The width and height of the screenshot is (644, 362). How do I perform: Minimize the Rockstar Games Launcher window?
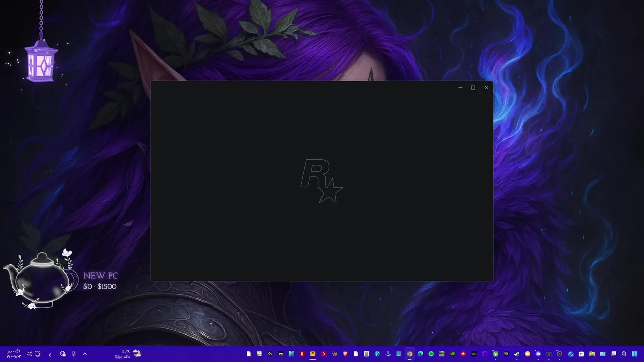460,88
